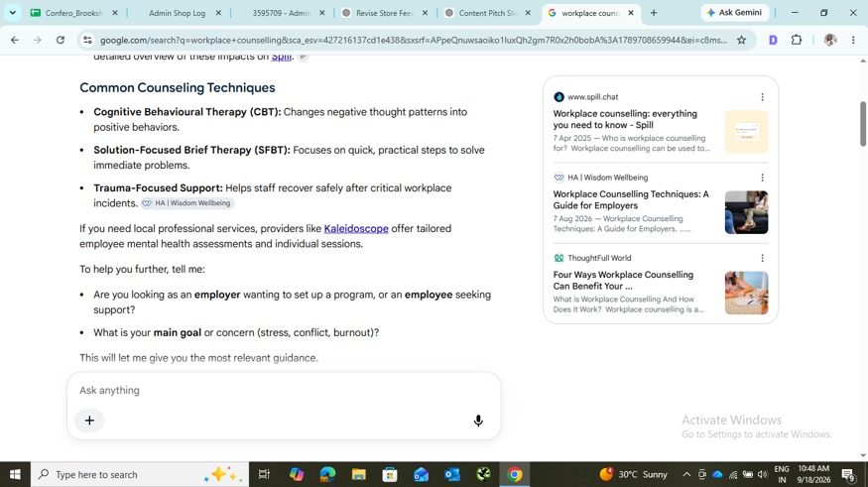Click the www.spill.chat source label
The width and height of the screenshot is (868, 487).
click(593, 97)
